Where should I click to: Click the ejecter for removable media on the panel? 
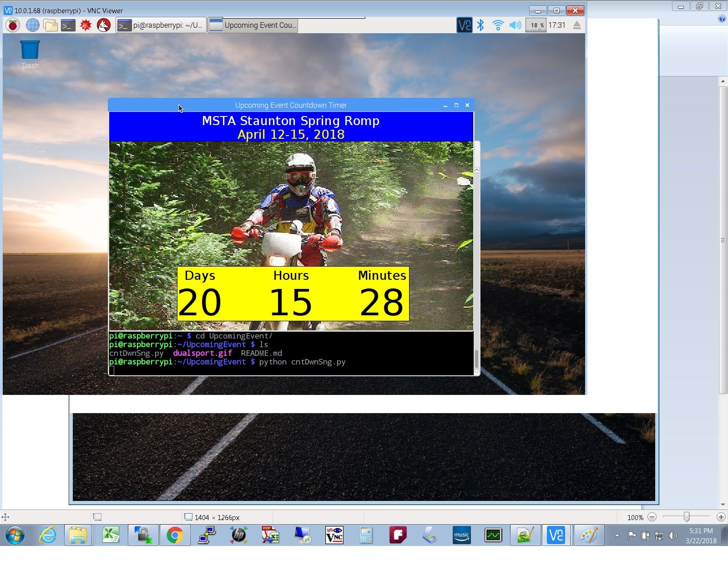tap(576, 25)
